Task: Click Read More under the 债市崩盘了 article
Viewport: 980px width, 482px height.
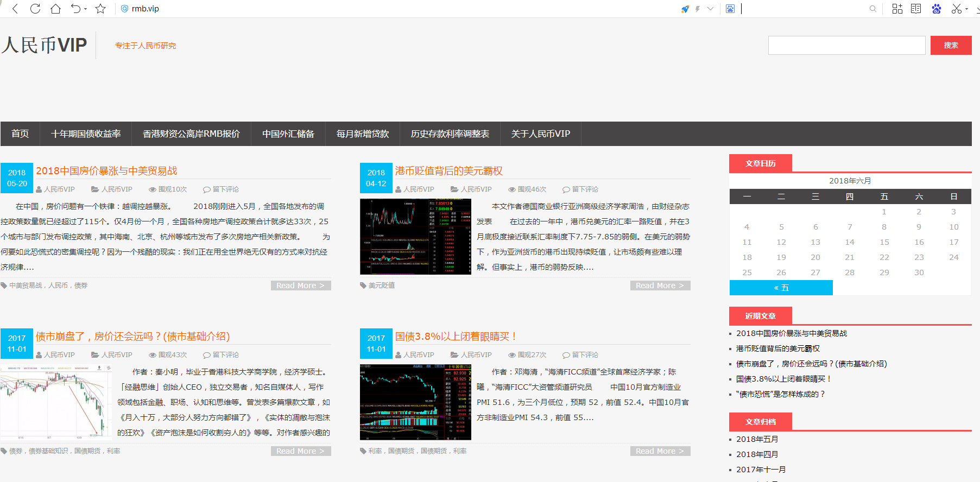Action: [301, 451]
